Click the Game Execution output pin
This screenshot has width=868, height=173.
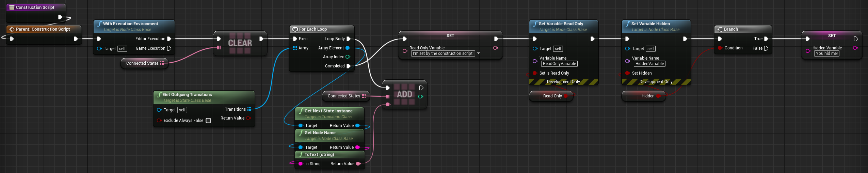pos(169,48)
